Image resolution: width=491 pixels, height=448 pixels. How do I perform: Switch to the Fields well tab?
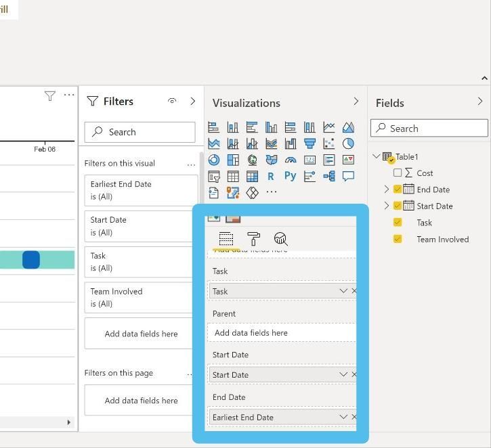click(x=226, y=239)
